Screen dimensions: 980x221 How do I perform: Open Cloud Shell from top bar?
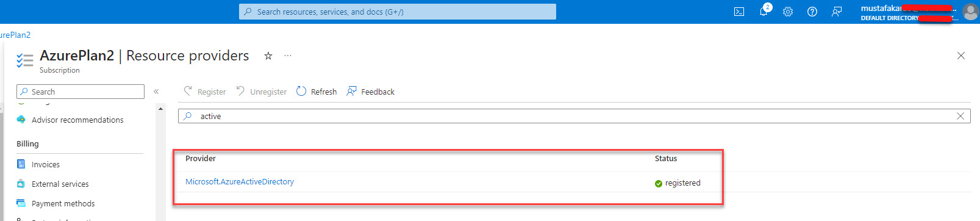739,12
